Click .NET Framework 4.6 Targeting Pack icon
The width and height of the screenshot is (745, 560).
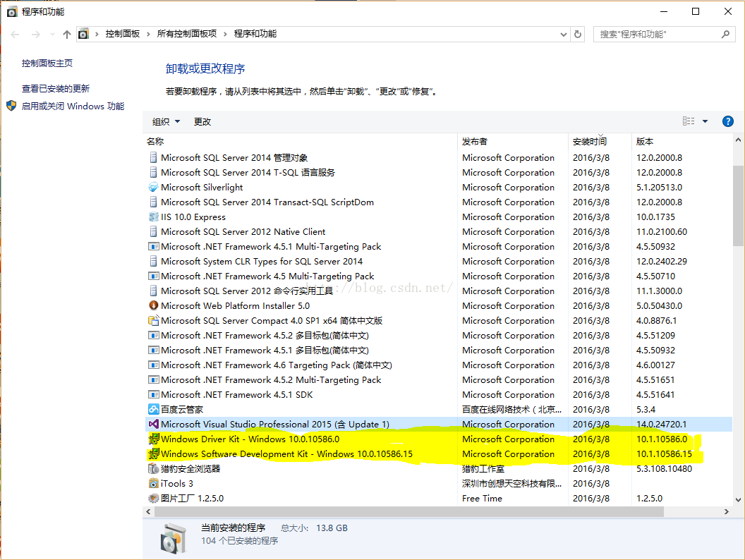(154, 365)
